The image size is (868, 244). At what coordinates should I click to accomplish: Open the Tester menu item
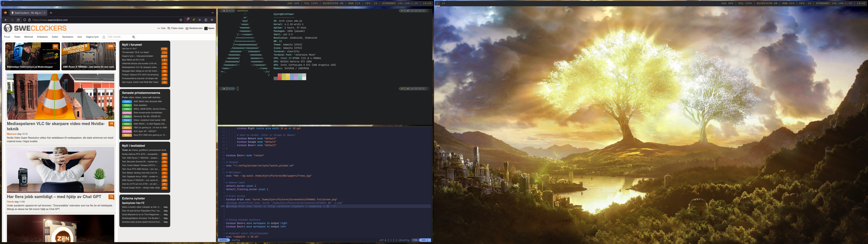click(17, 37)
